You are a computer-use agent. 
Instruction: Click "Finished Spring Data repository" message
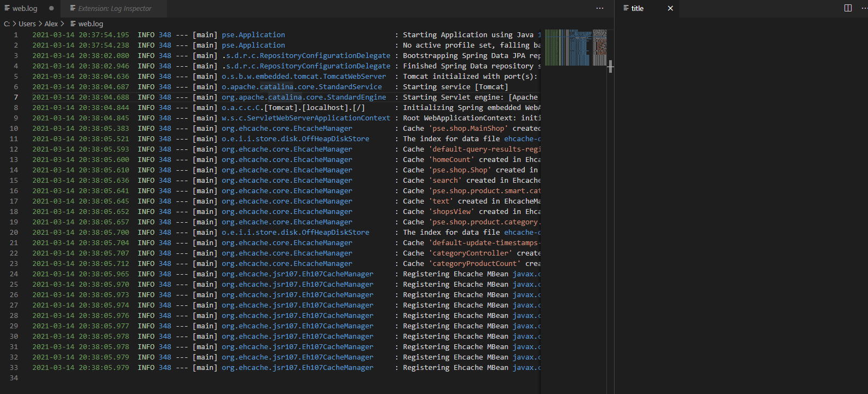click(x=468, y=66)
